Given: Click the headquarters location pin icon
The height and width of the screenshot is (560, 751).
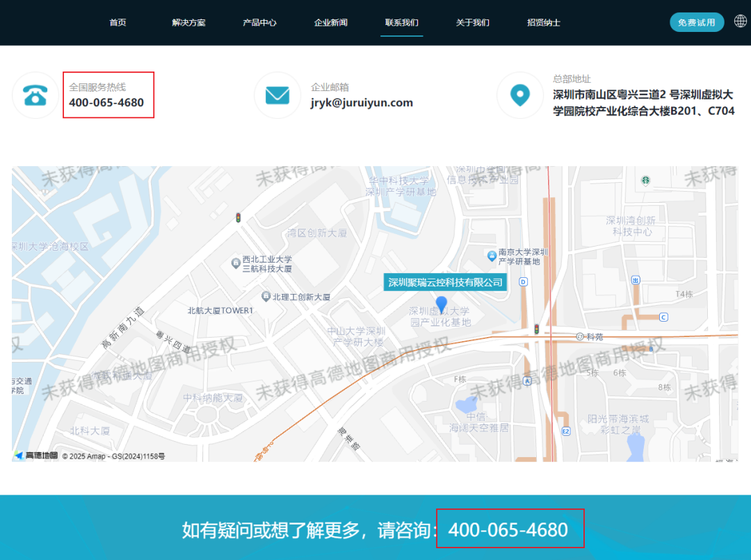Looking at the screenshot, I should [519, 95].
